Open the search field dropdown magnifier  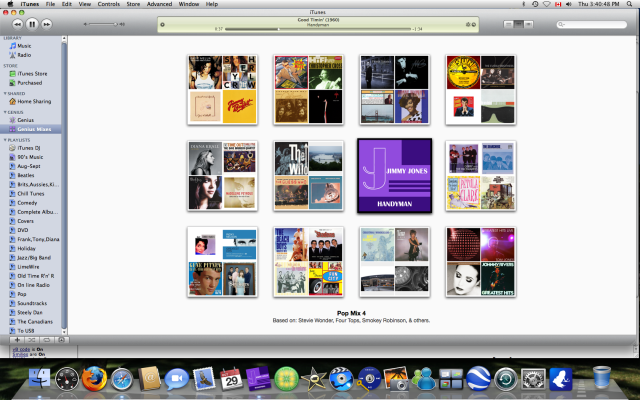pos(562,24)
